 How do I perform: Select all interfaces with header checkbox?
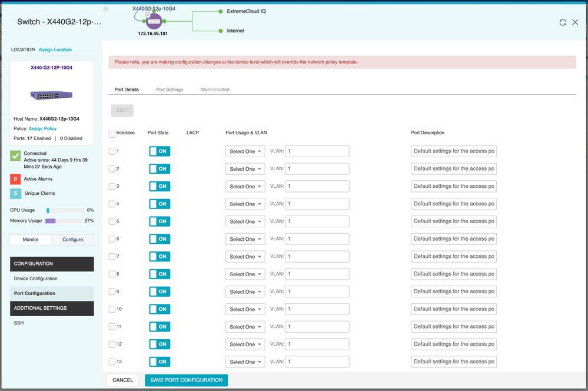[112, 134]
